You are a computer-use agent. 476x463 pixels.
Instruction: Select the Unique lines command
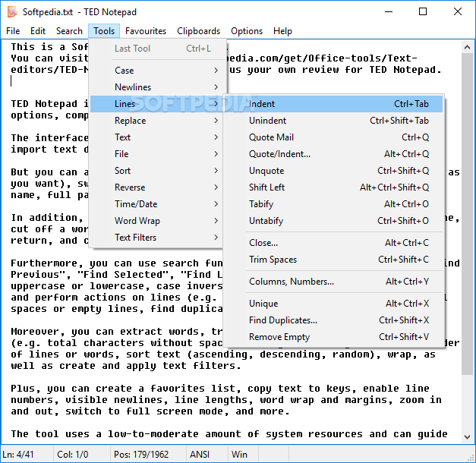point(333,304)
